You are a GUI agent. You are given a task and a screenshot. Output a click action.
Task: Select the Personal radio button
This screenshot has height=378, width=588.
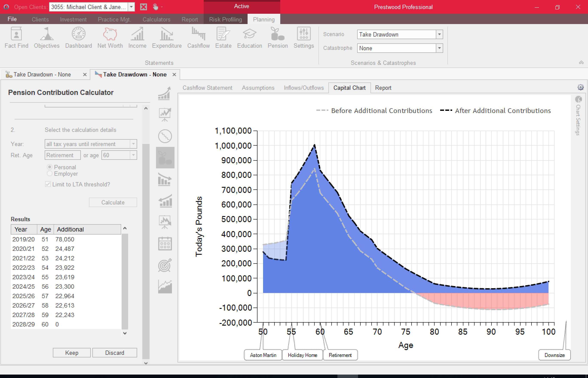(x=50, y=167)
